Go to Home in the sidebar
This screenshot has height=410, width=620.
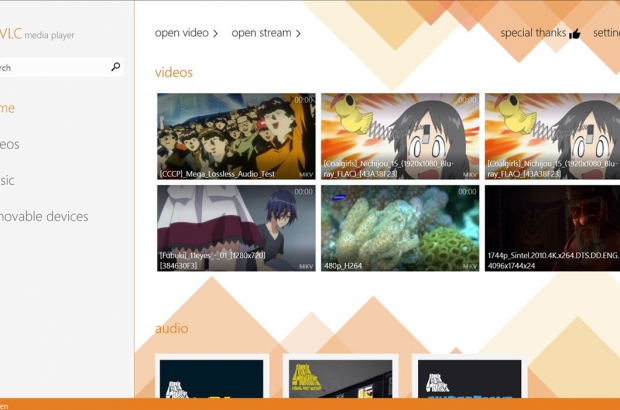[x=7, y=108]
